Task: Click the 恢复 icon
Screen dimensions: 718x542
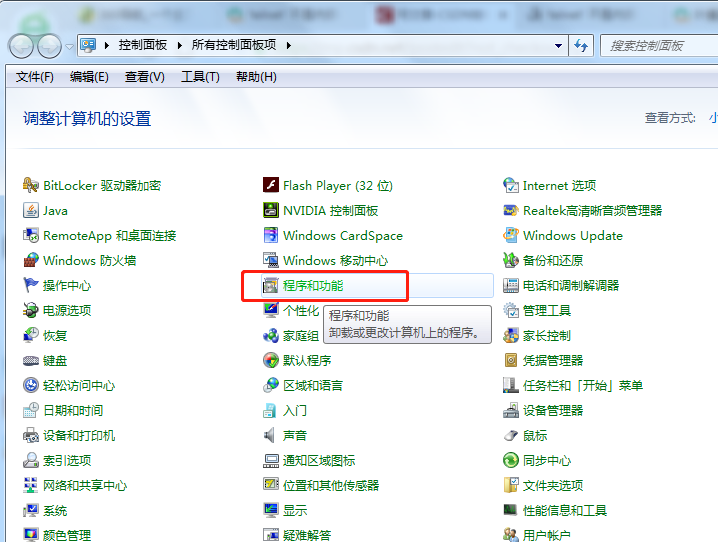Action: tap(31, 335)
